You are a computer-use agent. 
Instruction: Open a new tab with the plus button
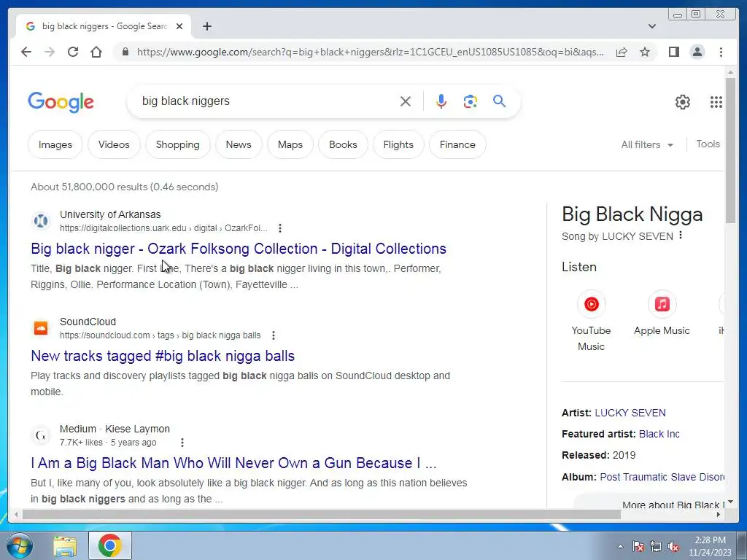(206, 27)
